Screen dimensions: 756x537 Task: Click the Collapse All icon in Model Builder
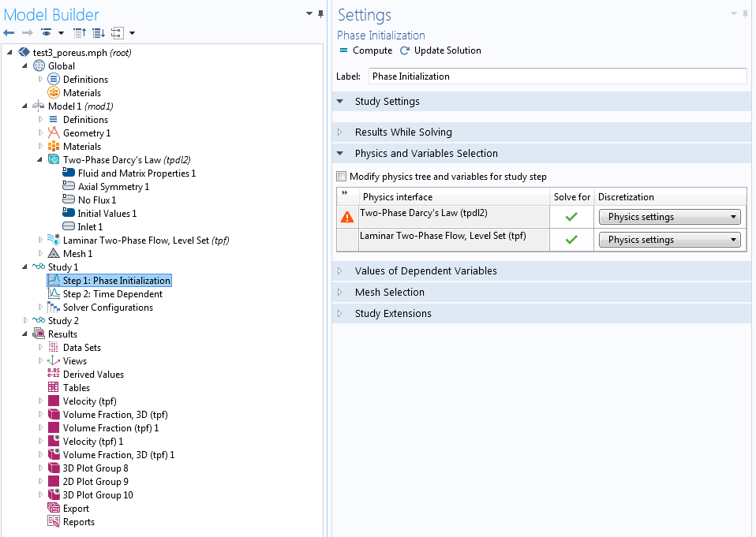tap(79, 33)
